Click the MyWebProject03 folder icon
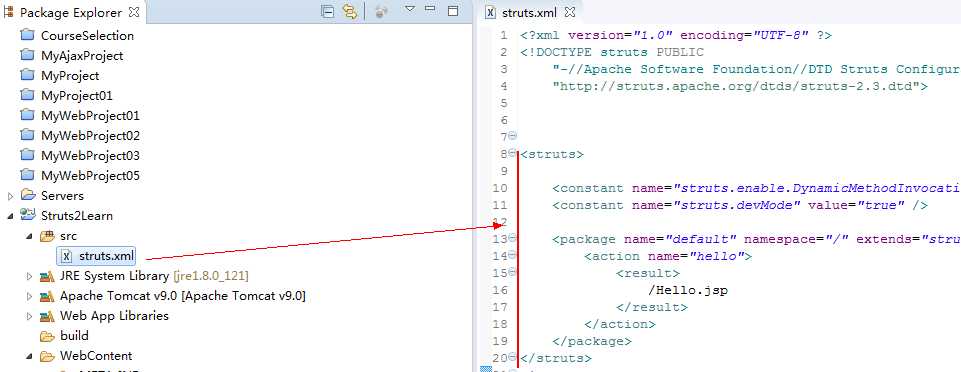 (x=27, y=156)
